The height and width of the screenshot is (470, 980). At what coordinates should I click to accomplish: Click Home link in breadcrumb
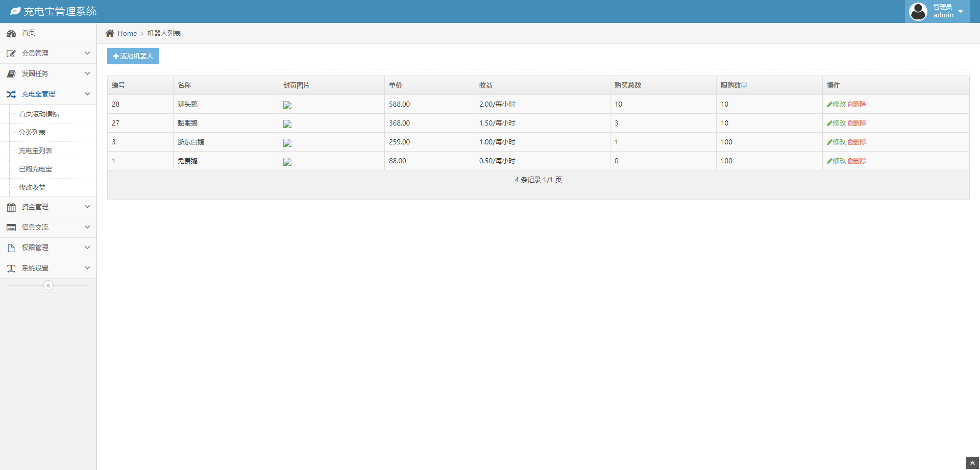tap(127, 33)
